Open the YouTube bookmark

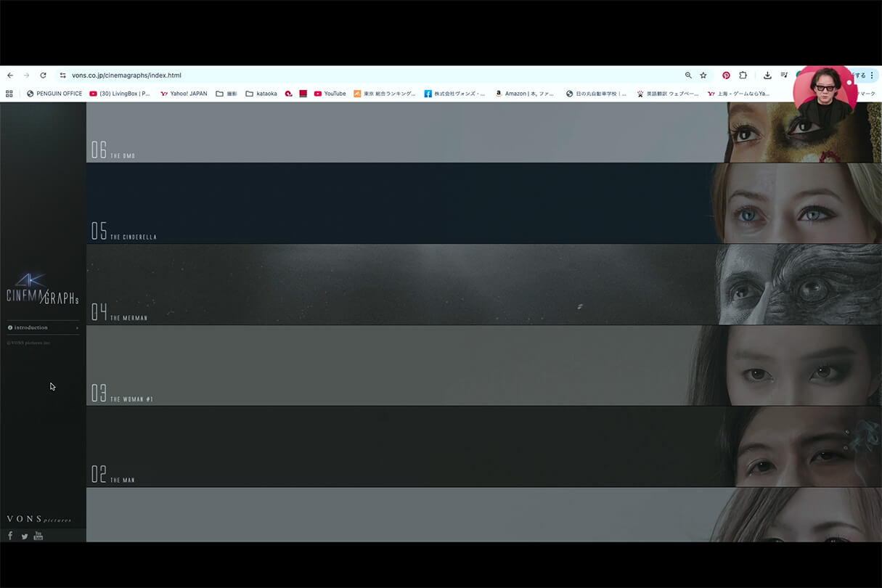click(x=330, y=94)
